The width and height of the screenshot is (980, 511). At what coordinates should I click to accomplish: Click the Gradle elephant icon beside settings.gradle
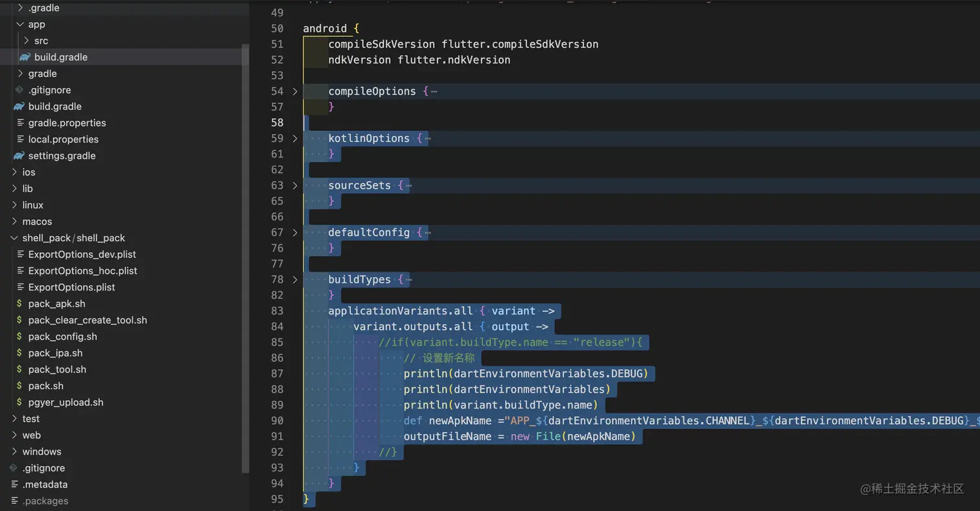pos(19,156)
